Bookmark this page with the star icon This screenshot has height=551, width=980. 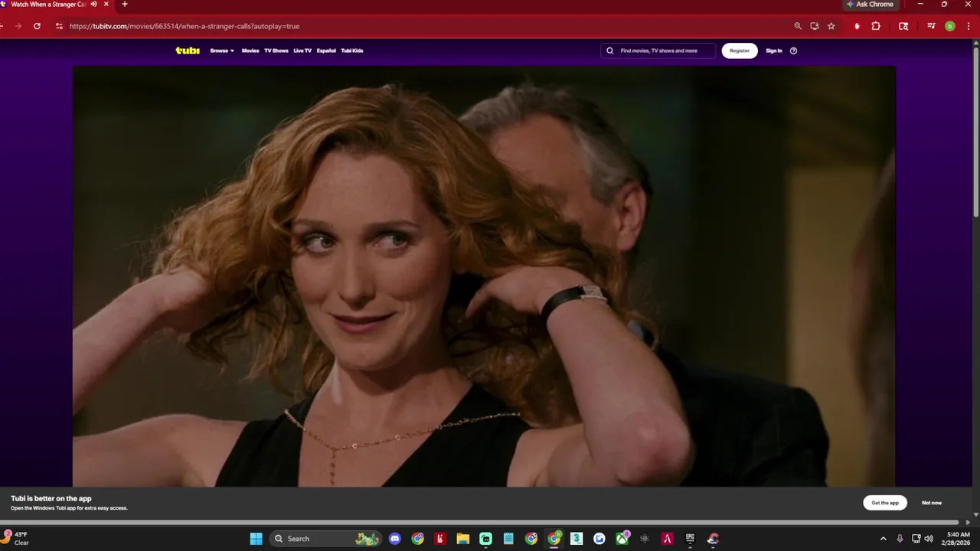tap(831, 26)
